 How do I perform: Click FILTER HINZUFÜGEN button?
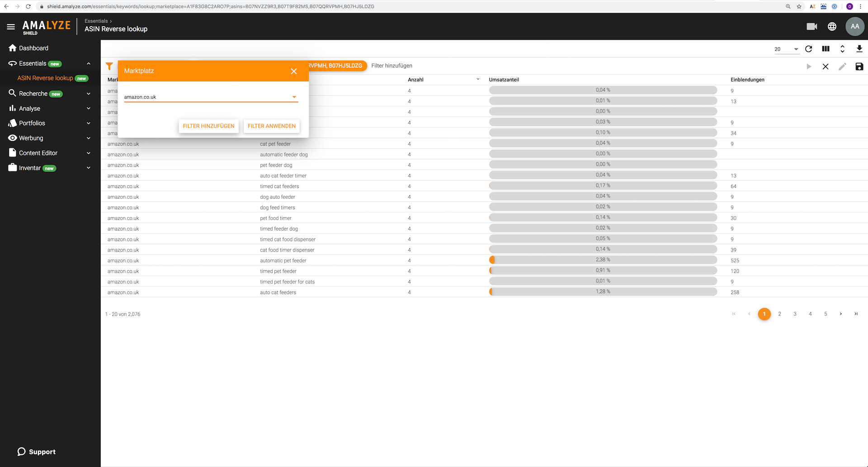point(208,126)
